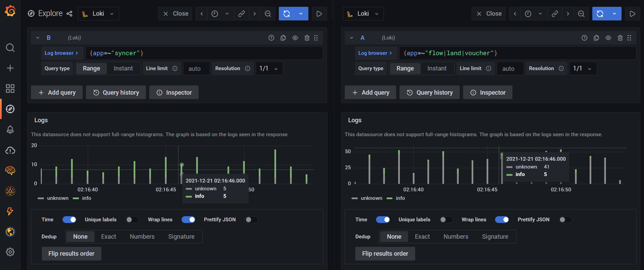Open the lightning bolt plugin sidebar icon
This screenshot has width=644, height=270.
(10, 211)
